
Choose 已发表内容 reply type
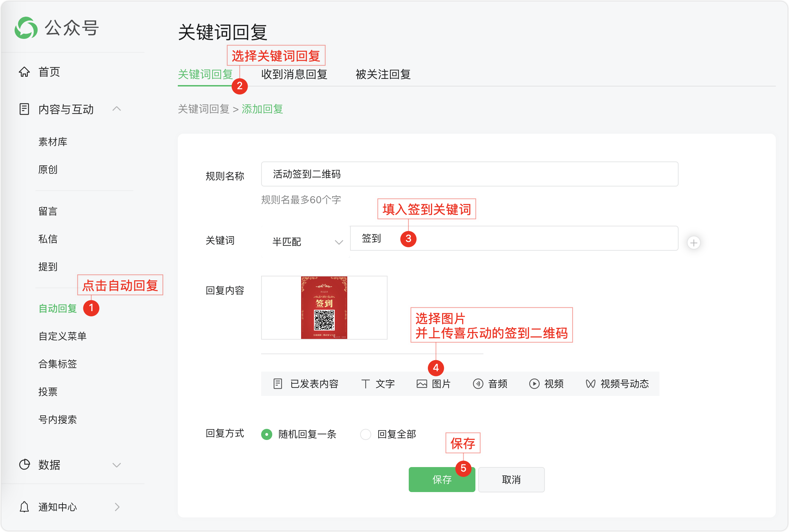pos(306,384)
